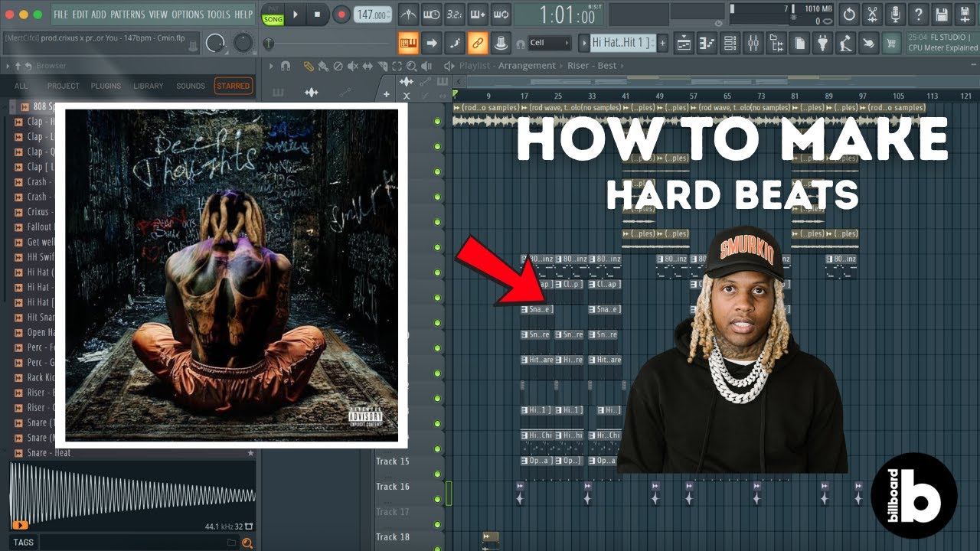
Task: Add new pattern with plus button
Action: pos(663,43)
